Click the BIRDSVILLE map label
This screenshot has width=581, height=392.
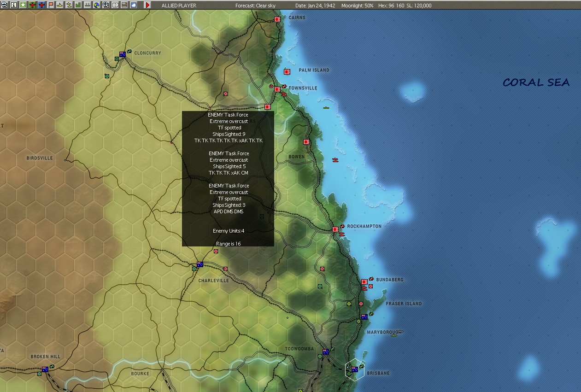click(x=40, y=158)
